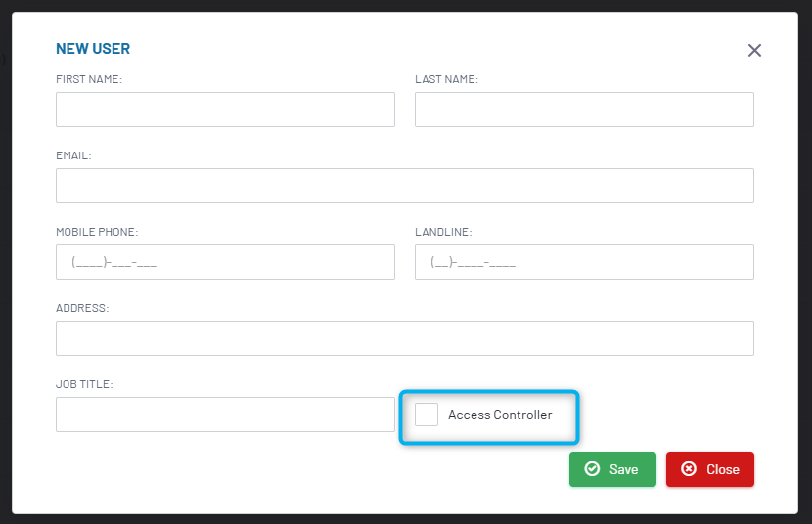The height and width of the screenshot is (524, 812).
Task: Click the FIRST NAME field label
Action: coord(89,79)
